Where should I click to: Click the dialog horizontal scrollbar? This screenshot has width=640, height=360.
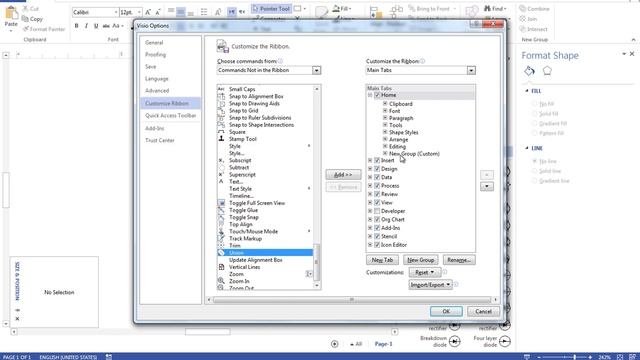coord(352,300)
